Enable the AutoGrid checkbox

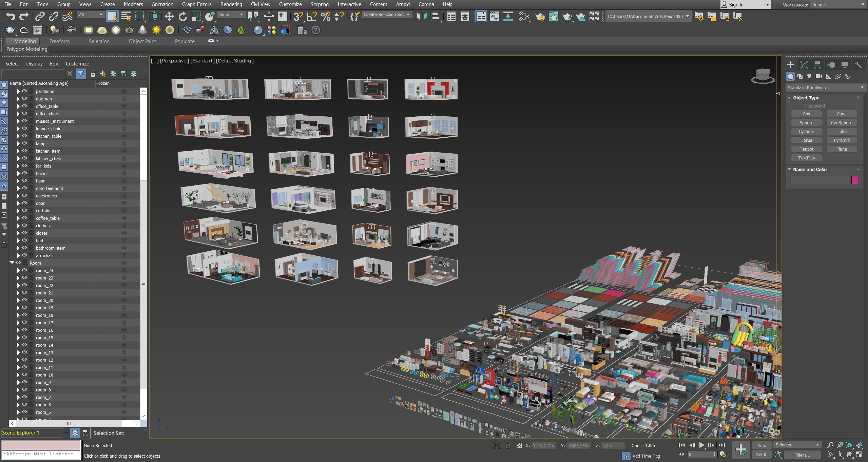[x=805, y=106]
